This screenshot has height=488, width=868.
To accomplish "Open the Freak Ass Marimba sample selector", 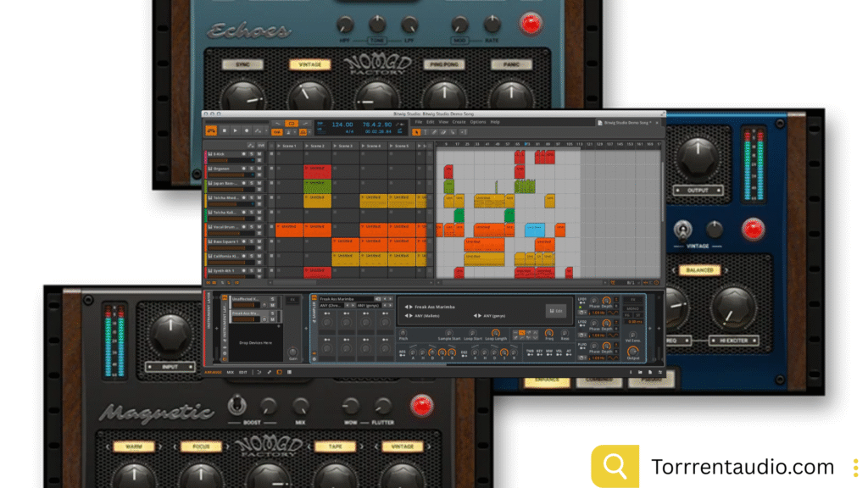I will [434, 307].
